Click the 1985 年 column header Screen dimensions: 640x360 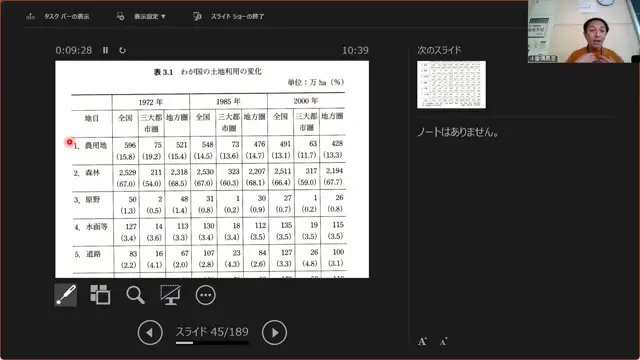pos(228,101)
